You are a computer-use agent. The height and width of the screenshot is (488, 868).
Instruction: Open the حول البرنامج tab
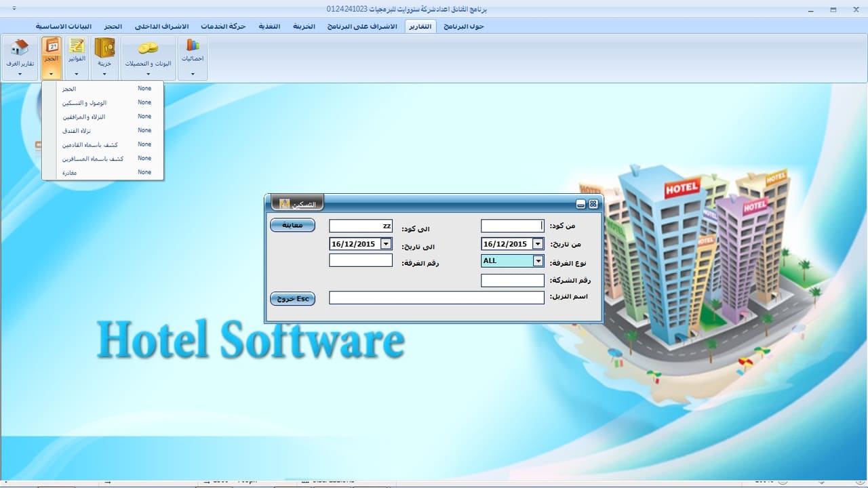[x=464, y=26]
